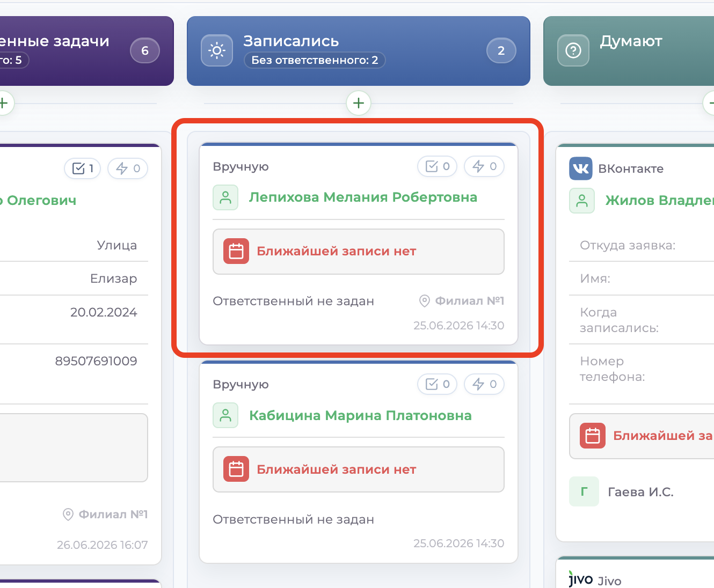714x588 pixels.
Task: Click the person icon beside Кабицина Марина Платоновна
Action: pyautogui.click(x=225, y=415)
